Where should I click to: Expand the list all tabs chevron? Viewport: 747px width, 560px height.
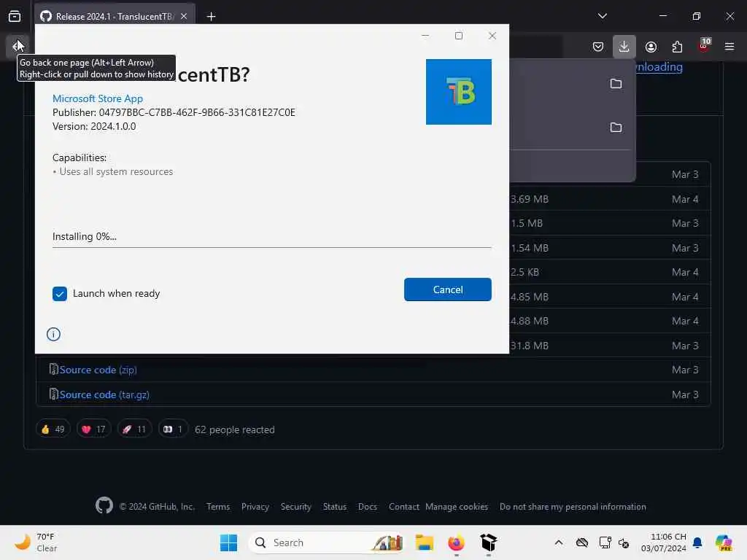click(602, 16)
